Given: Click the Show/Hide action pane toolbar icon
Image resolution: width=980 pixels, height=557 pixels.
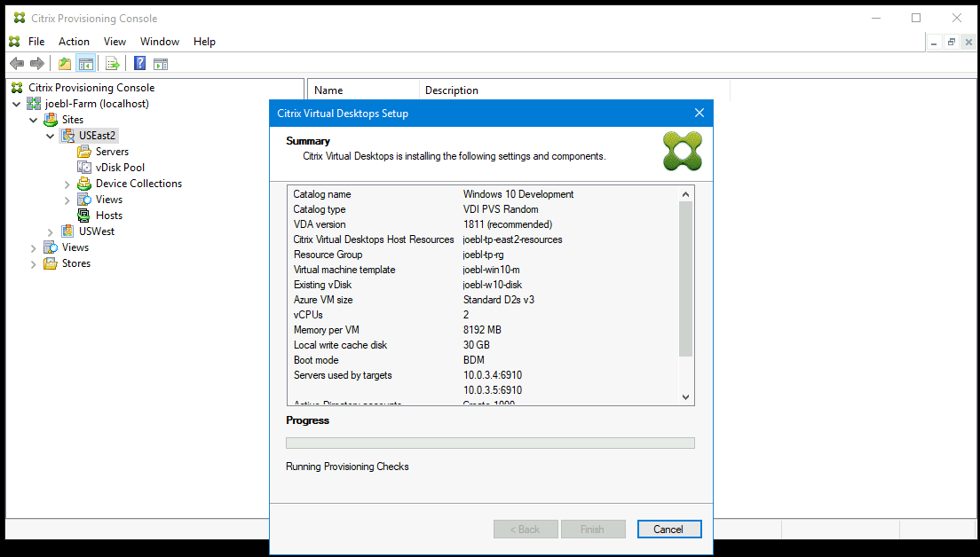Looking at the screenshot, I should [x=161, y=63].
